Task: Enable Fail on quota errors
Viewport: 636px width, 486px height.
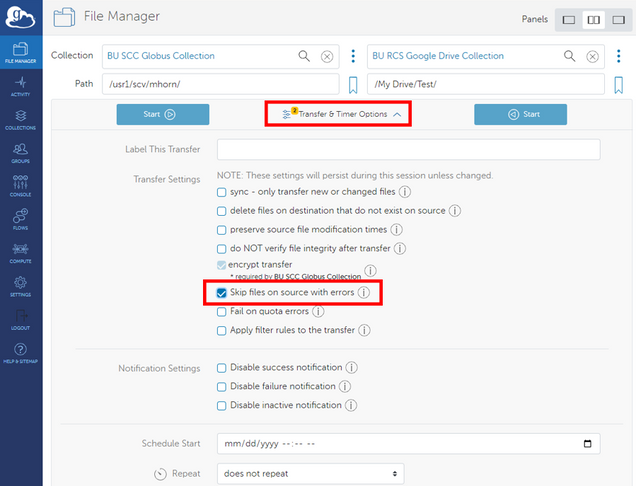Action: pos(221,312)
